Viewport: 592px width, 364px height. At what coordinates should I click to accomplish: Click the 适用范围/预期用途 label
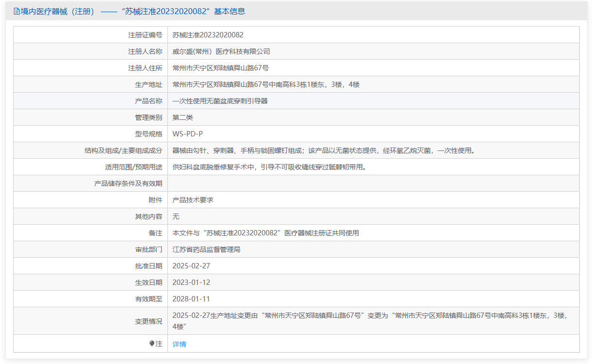pos(133,167)
